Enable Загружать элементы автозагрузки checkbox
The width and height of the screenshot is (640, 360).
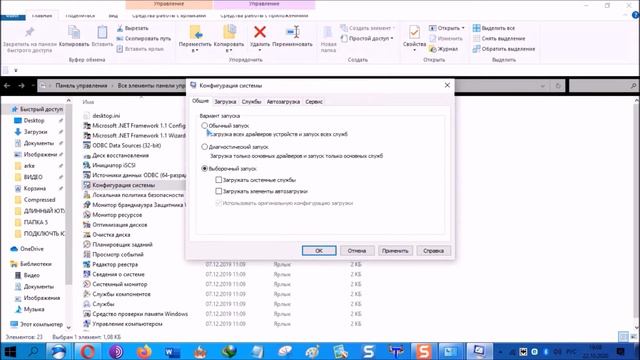218,191
